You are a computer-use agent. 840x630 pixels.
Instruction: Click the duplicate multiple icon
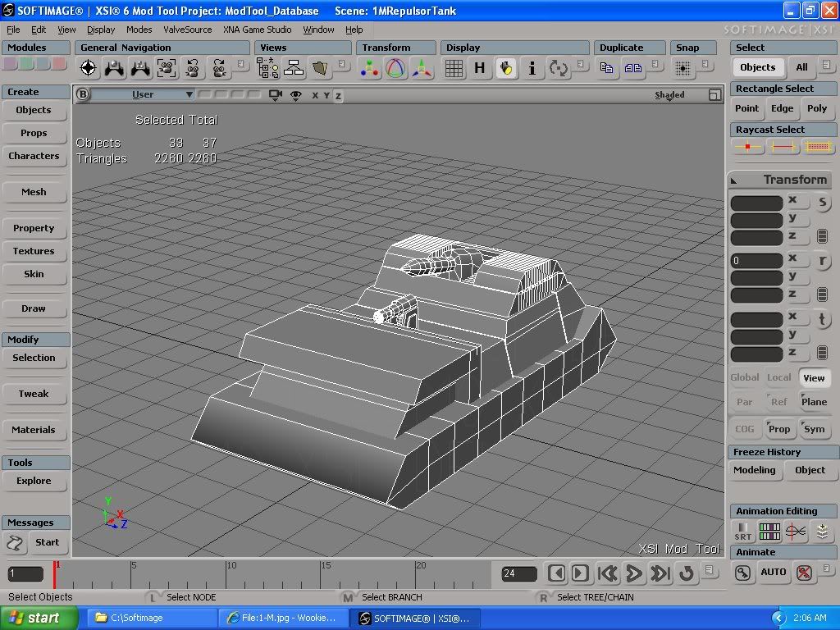tap(632, 68)
